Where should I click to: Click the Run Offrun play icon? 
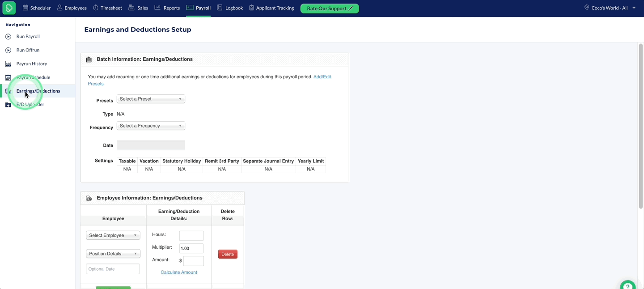pos(8,50)
